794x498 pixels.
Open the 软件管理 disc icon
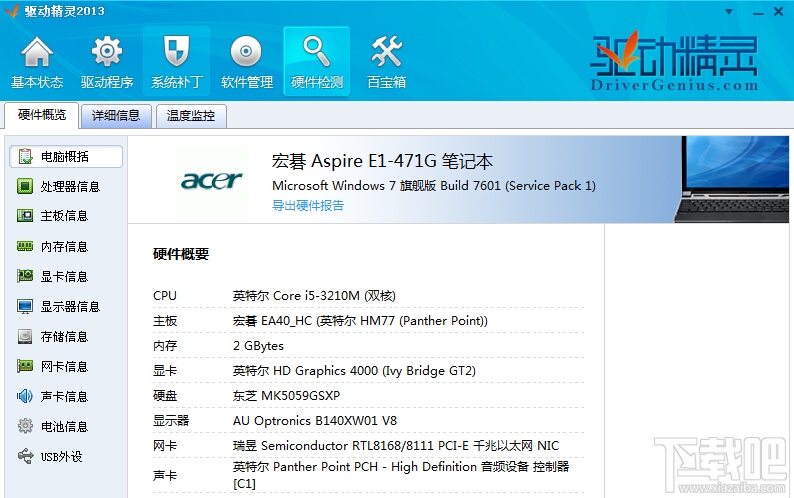246,51
